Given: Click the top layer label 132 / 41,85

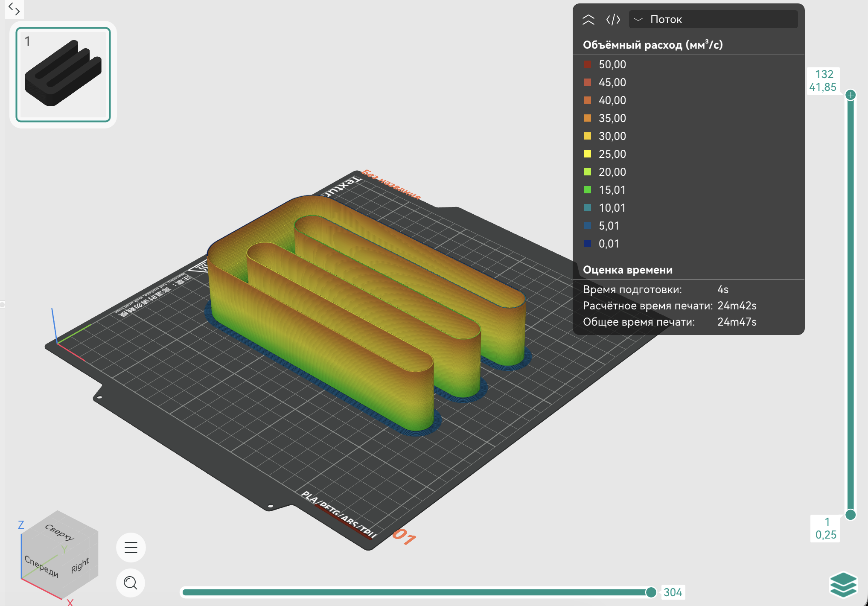Looking at the screenshot, I should 823,81.
